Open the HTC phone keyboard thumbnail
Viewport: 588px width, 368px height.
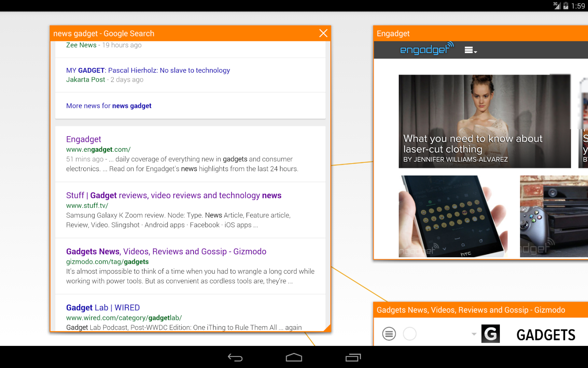[x=453, y=216]
